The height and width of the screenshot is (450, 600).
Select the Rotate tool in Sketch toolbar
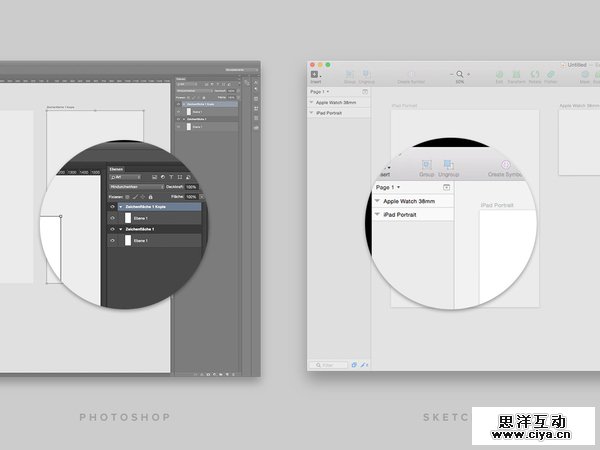point(534,74)
